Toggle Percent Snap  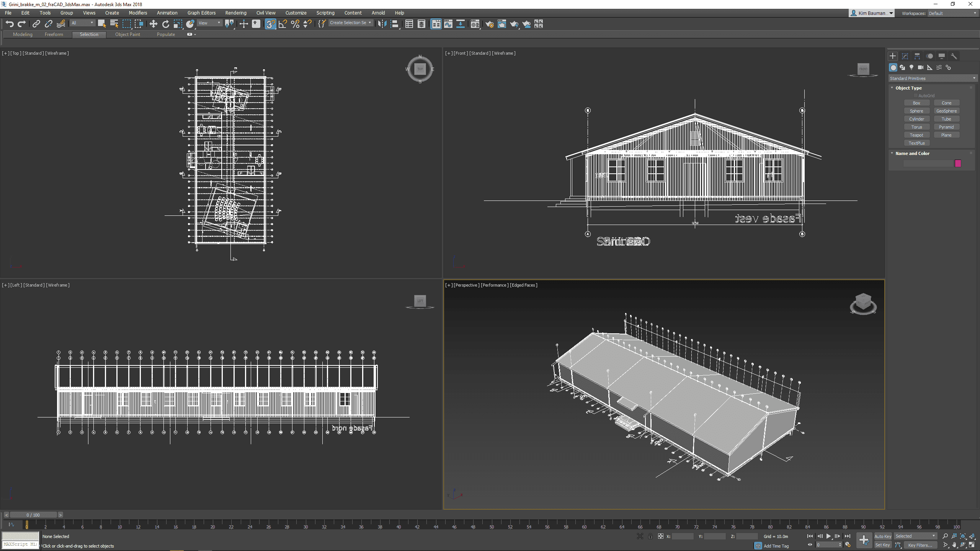pos(295,24)
